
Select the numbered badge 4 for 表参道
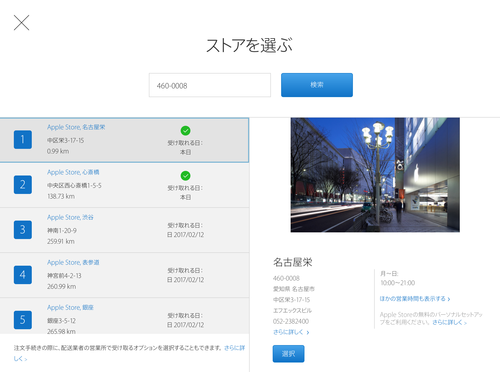[x=23, y=275]
